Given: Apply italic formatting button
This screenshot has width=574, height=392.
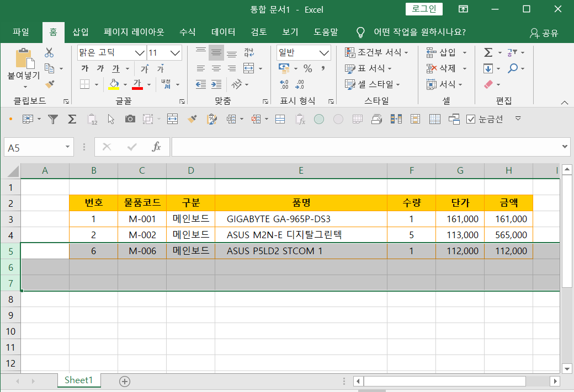Looking at the screenshot, I should [x=100, y=68].
